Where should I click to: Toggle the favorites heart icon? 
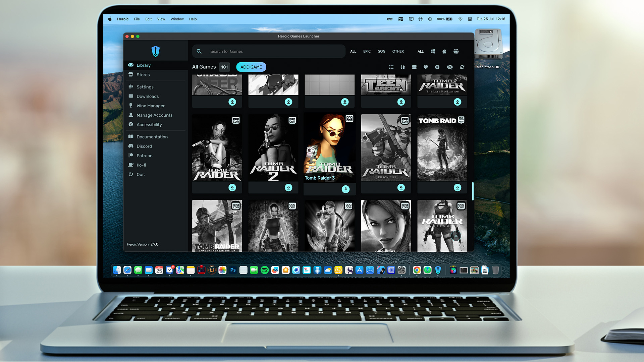(x=426, y=67)
